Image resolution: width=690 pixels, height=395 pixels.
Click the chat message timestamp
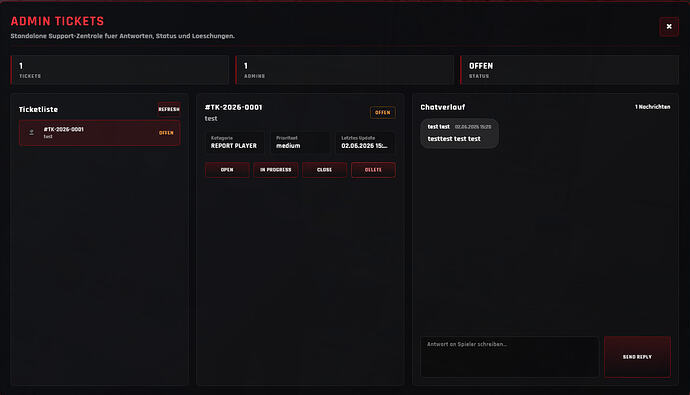point(473,127)
